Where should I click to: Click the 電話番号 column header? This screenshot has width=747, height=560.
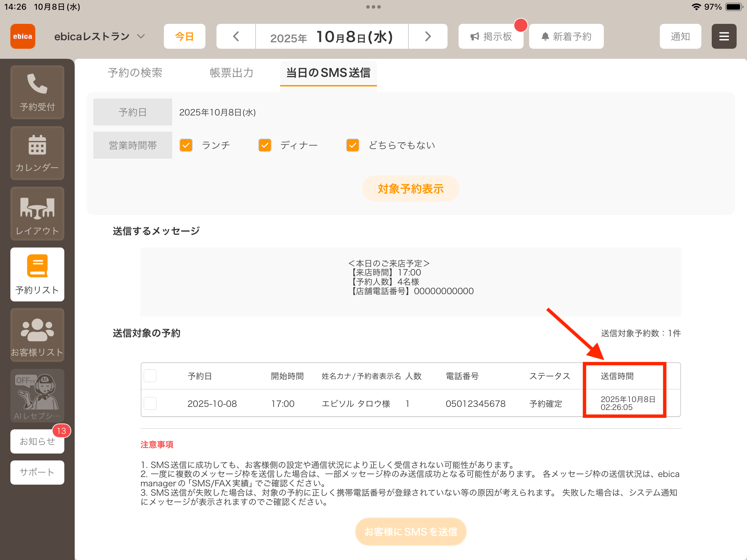click(x=462, y=376)
